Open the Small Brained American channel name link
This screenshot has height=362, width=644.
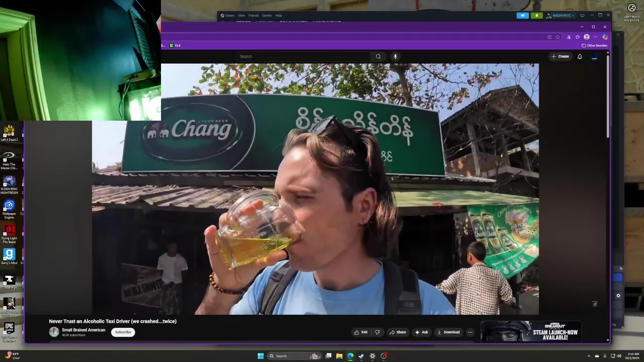click(84, 330)
